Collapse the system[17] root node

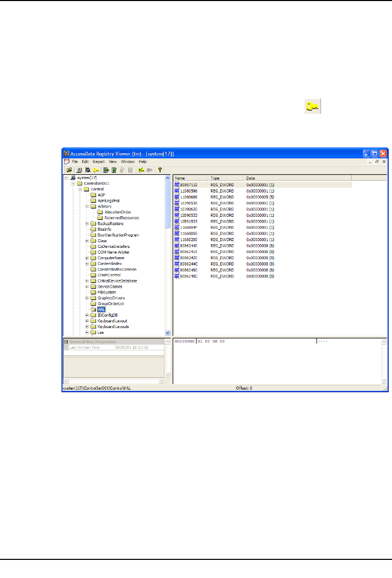tap(66, 177)
